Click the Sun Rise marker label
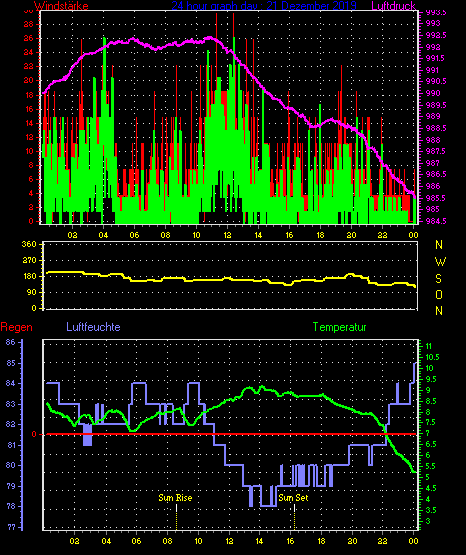The image size is (466, 555). 175,498
